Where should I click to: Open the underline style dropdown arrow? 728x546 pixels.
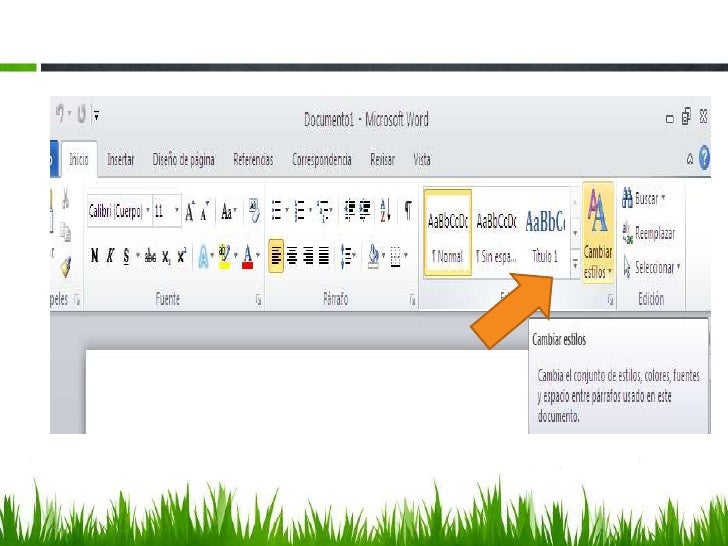pyautogui.click(x=137, y=256)
